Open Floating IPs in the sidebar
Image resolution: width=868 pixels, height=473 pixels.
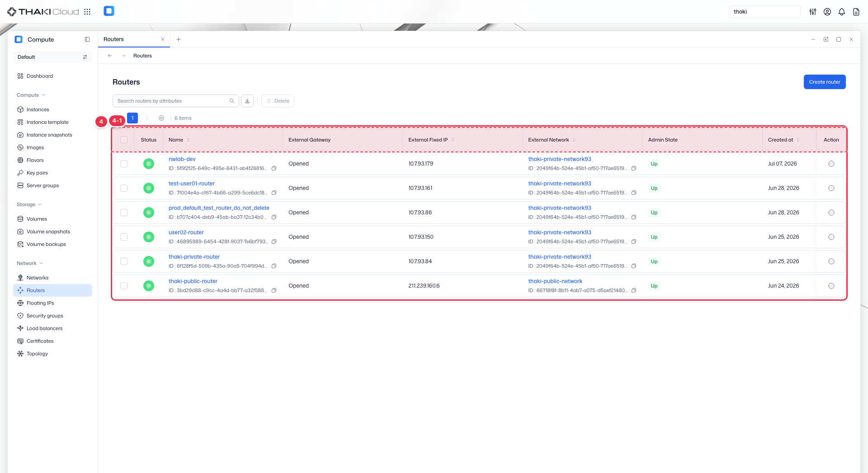point(52,303)
